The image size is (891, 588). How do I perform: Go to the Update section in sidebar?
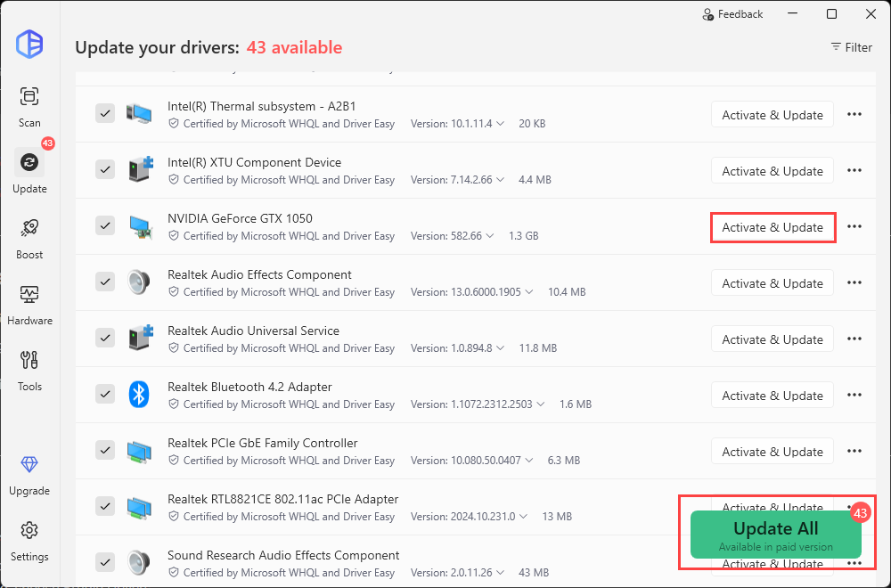click(29, 172)
